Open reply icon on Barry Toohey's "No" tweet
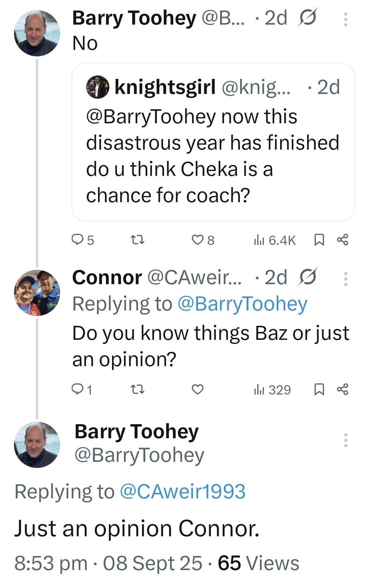 pyautogui.click(x=82, y=240)
